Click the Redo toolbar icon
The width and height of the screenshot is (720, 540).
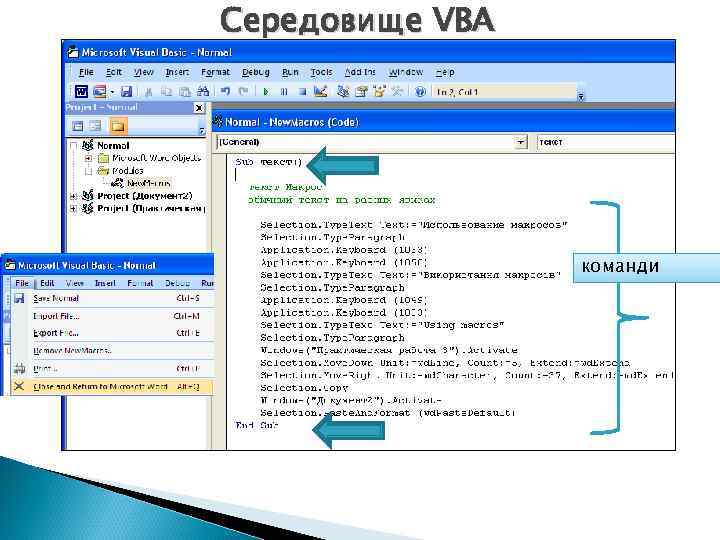[x=243, y=91]
